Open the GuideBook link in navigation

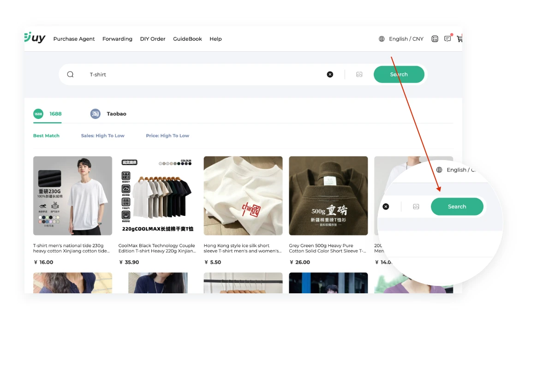coord(187,39)
